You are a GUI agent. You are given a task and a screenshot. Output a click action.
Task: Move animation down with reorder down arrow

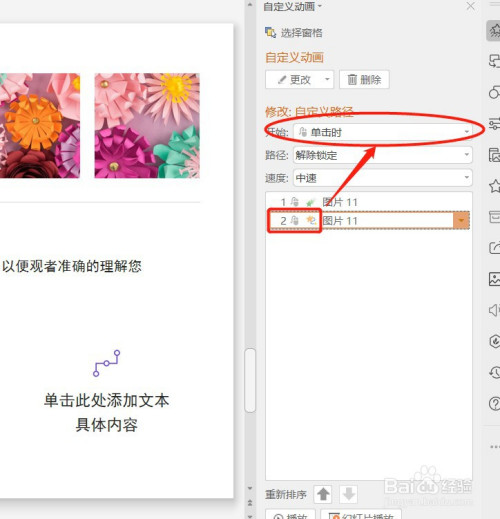pyautogui.click(x=349, y=494)
